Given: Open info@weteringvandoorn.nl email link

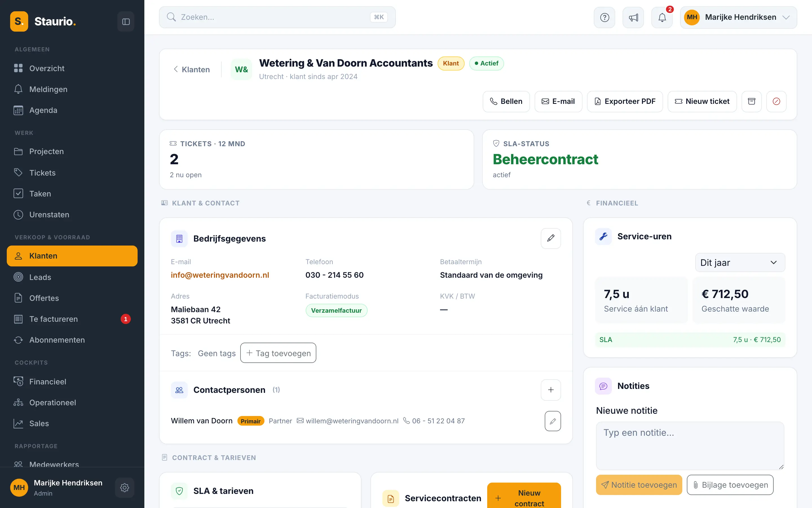Looking at the screenshot, I should click(x=220, y=275).
